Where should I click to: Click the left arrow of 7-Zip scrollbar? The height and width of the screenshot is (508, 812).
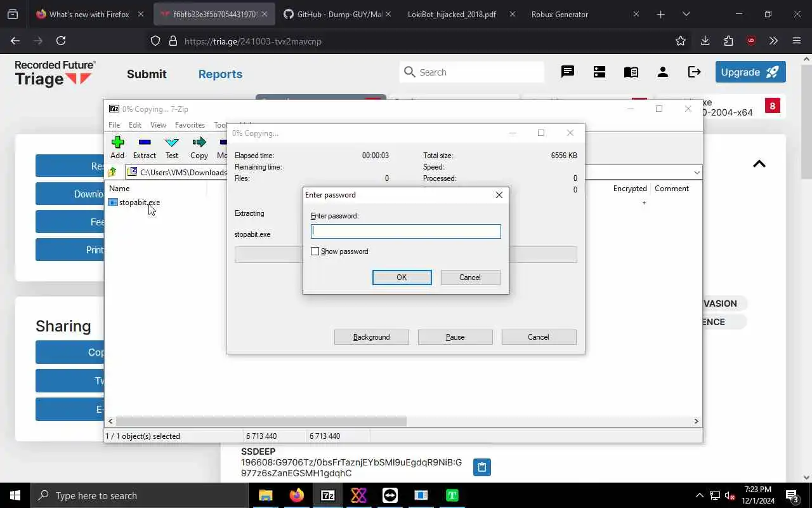coord(111,421)
